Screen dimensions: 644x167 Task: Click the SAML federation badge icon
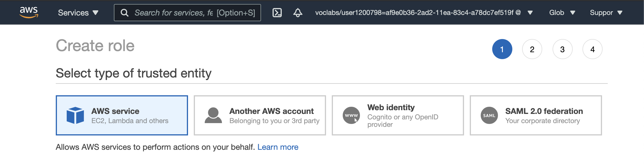489,115
